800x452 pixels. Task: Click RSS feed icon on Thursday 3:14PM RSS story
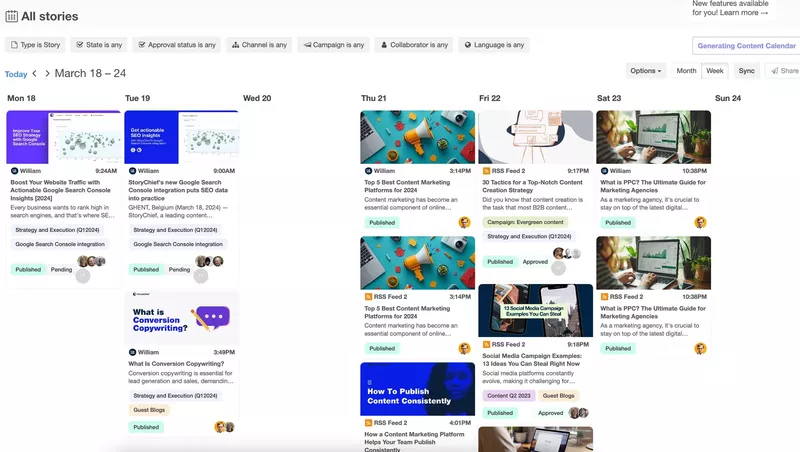pyautogui.click(x=368, y=296)
